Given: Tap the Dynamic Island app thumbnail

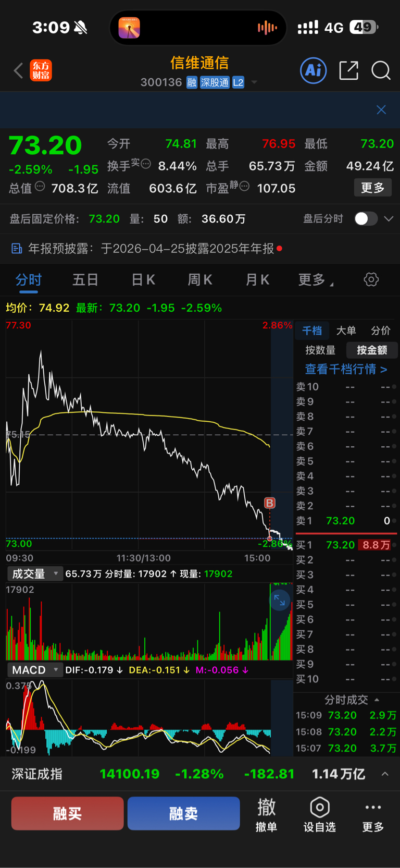Looking at the screenshot, I should click(129, 28).
